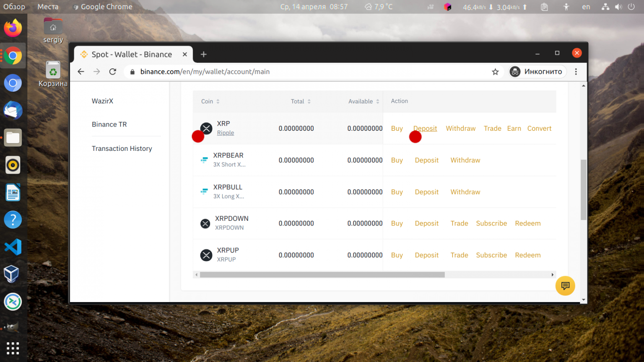Sort the table by Available
This screenshot has height=362, width=644.
point(364,101)
